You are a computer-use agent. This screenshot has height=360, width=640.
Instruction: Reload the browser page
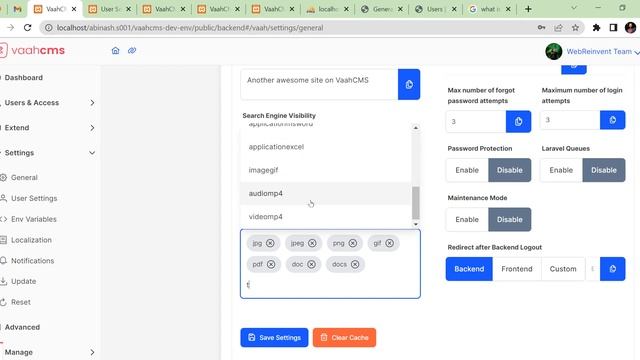pos(27,28)
